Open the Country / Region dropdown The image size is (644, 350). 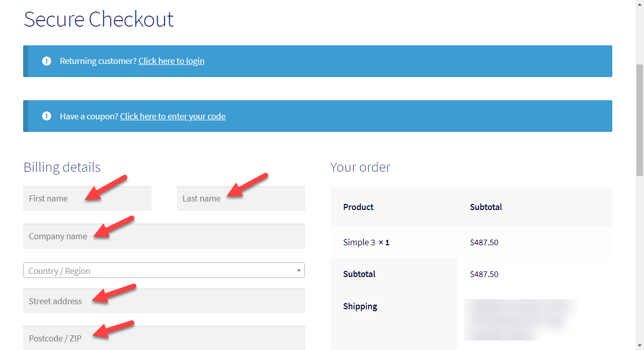(164, 270)
